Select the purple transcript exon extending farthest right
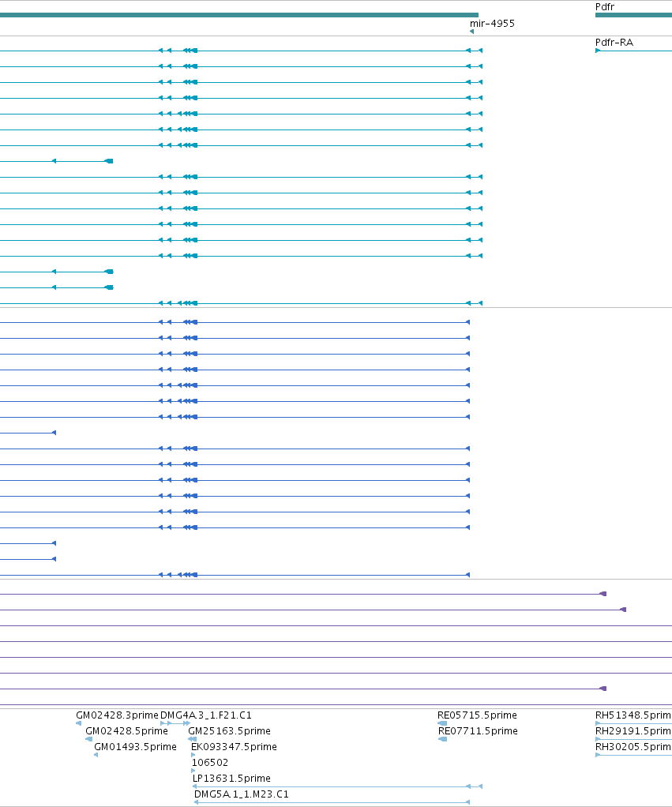 coord(623,610)
